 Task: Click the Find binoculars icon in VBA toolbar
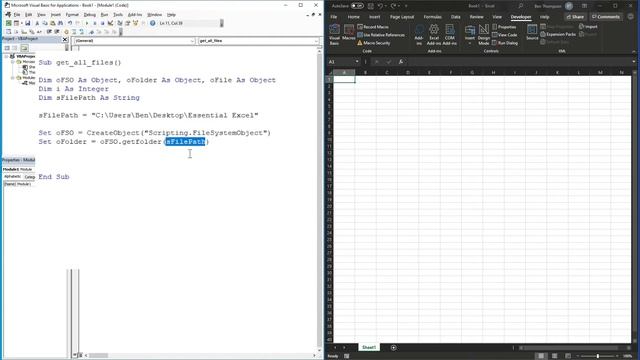(x=60, y=23)
